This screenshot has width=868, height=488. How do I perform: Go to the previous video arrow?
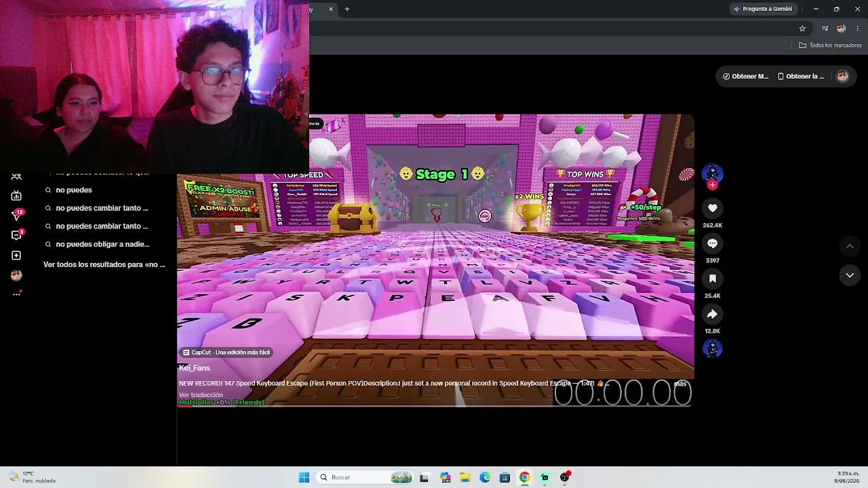850,245
